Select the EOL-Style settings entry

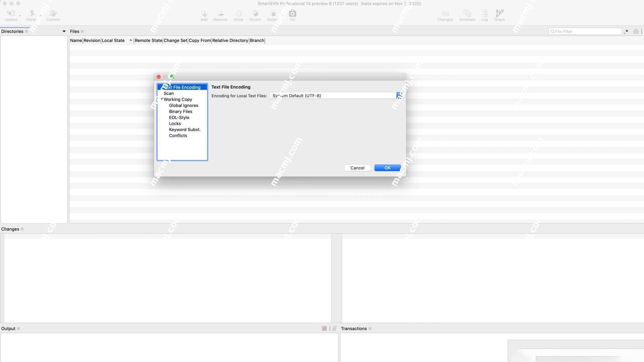179,118
